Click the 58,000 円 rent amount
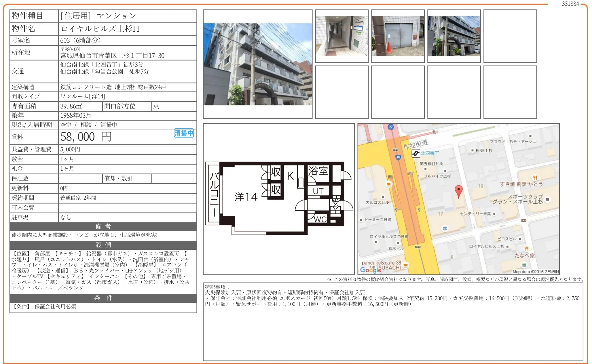The width and height of the screenshot is (592, 364). [x=86, y=137]
